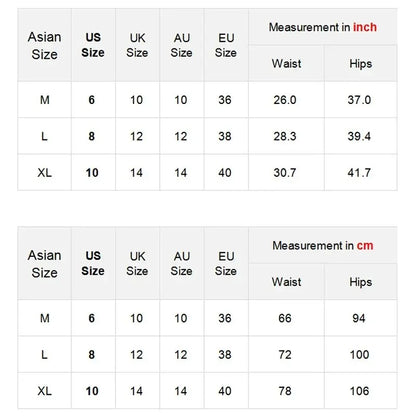The height and width of the screenshot is (416, 416).
Task: Select hips value 100 in cm table
Action: point(359,354)
